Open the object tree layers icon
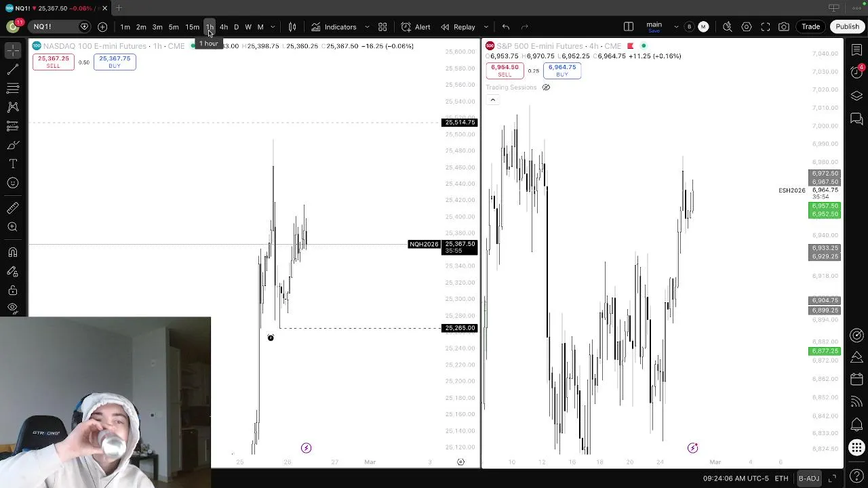 pyautogui.click(x=856, y=96)
